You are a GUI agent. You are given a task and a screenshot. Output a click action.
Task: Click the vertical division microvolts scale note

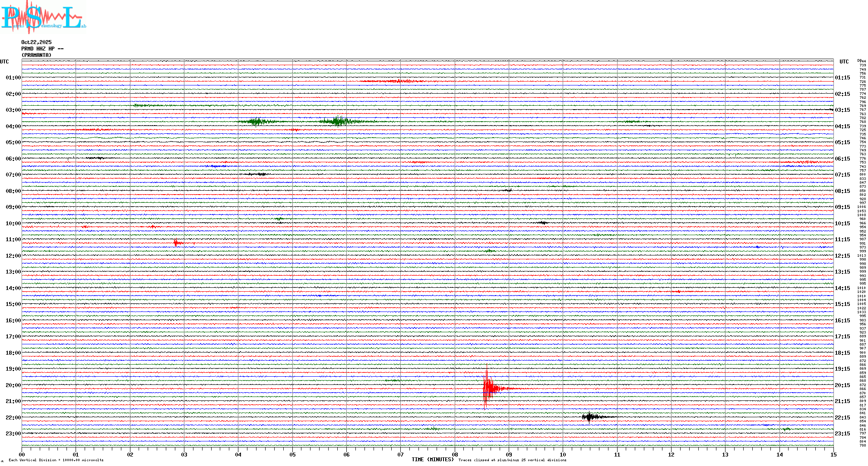pyautogui.click(x=56, y=460)
